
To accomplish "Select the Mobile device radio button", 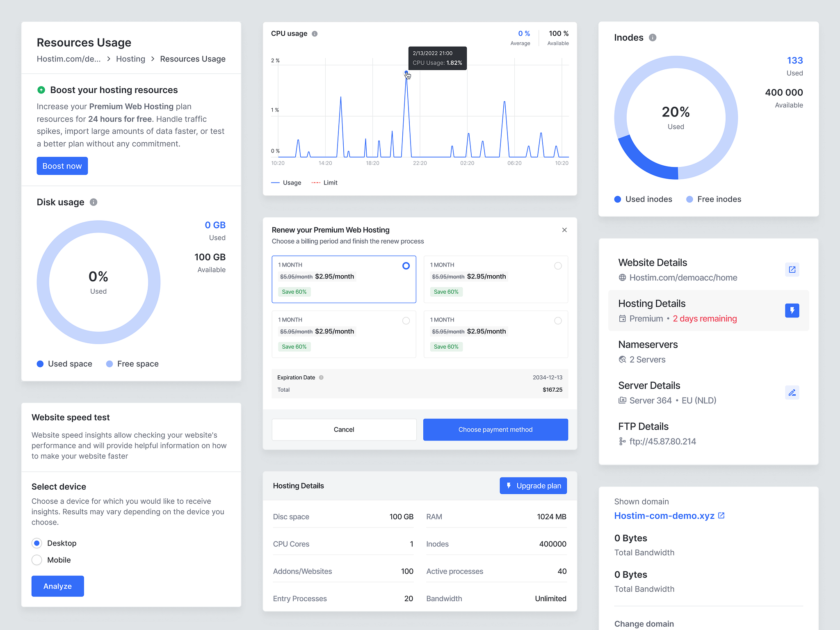I will (37, 559).
